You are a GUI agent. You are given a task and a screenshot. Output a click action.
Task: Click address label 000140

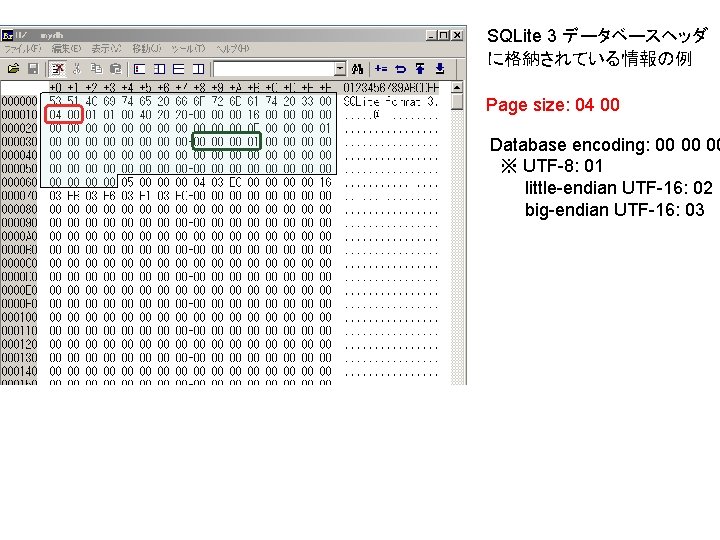click(x=19, y=371)
